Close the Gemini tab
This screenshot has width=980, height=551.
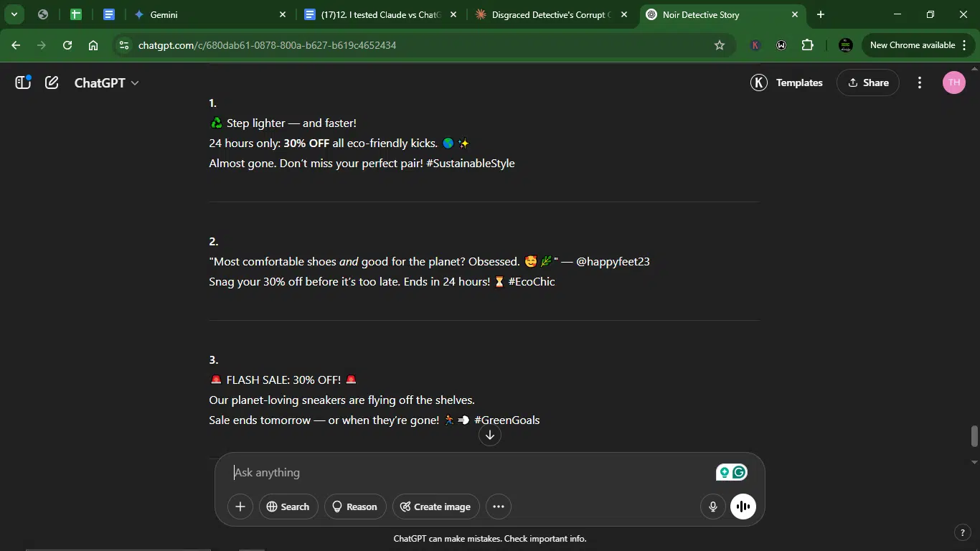point(282,14)
